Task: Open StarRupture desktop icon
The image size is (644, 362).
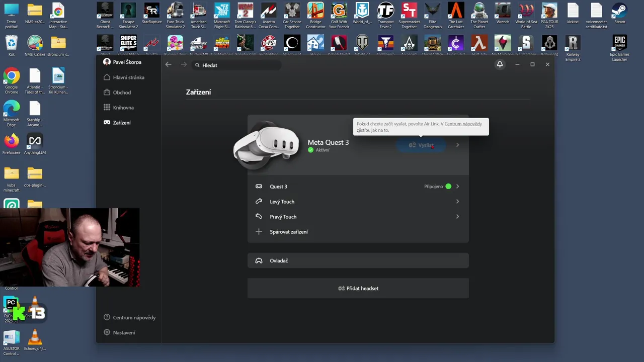Action: pos(152,13)
